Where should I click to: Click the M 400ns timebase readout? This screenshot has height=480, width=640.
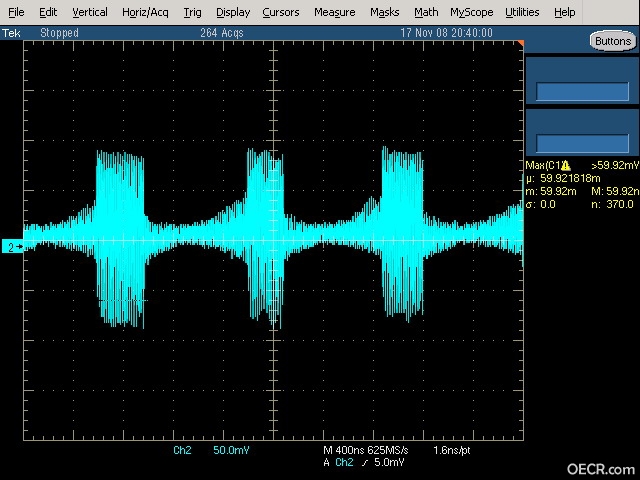pyautogui.click(x=344, y=450)
